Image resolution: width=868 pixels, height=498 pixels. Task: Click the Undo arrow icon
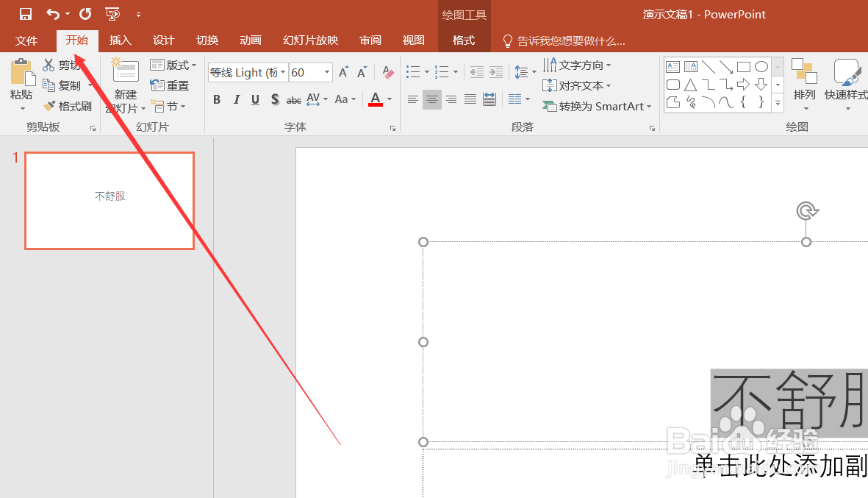(x=53, y=14)
